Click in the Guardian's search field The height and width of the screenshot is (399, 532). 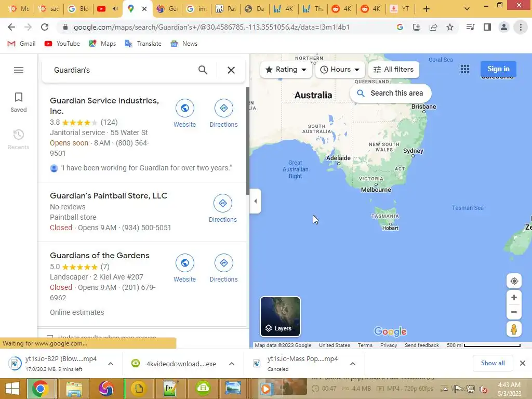(122, 70)
